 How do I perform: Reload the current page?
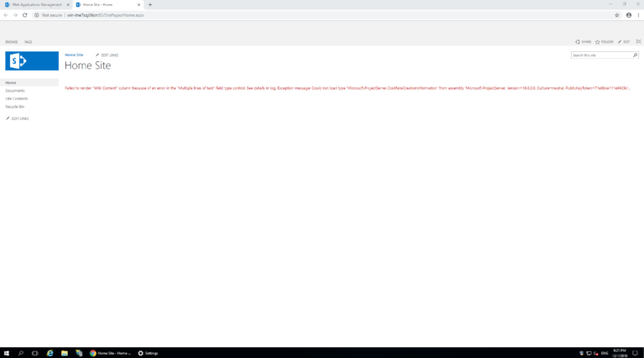pos(24,15)
